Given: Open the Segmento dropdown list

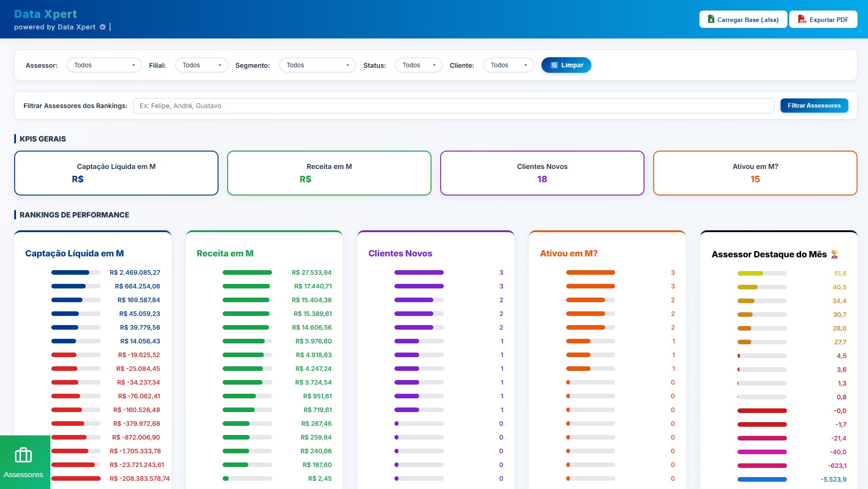Looking at the screenshot, I should click(317, 65).
